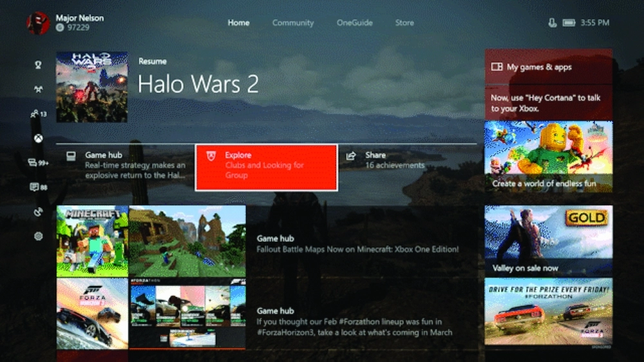This screenshot has height=362, width=644.
Task: Open My games & apps
Action: tap(548, 66)
